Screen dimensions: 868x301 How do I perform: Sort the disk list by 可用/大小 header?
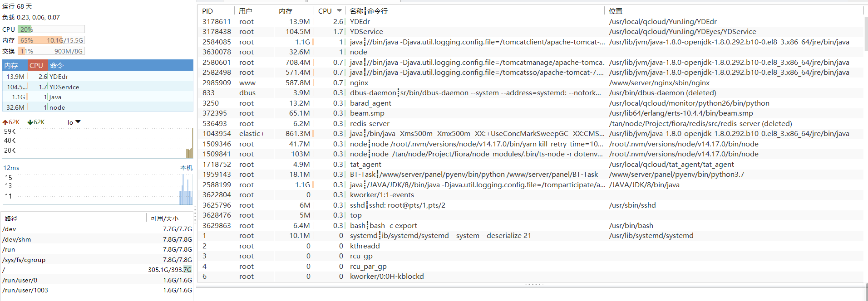coord(164,218)
